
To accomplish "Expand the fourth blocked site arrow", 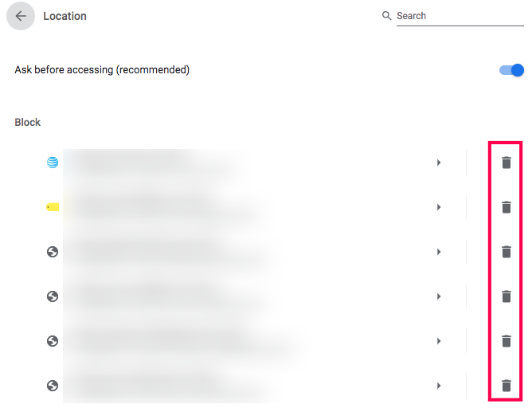I will [x=439, y=296].
